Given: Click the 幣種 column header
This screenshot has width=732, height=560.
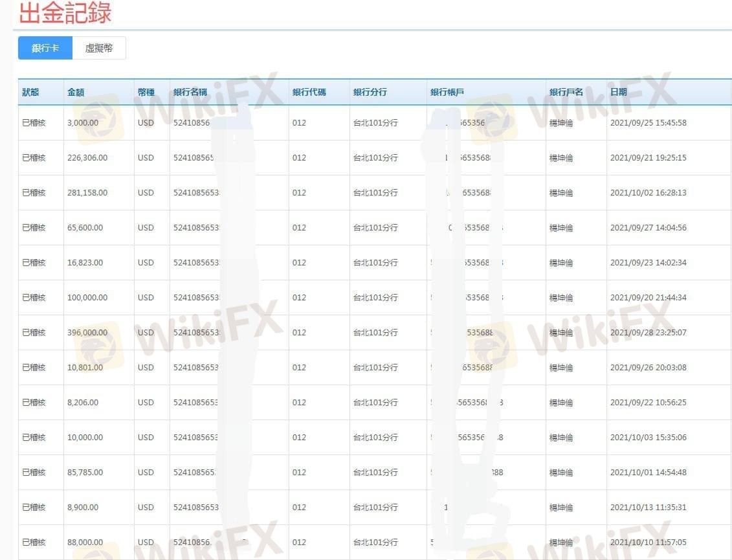Looking at the screenshot, I should (146, 92).
